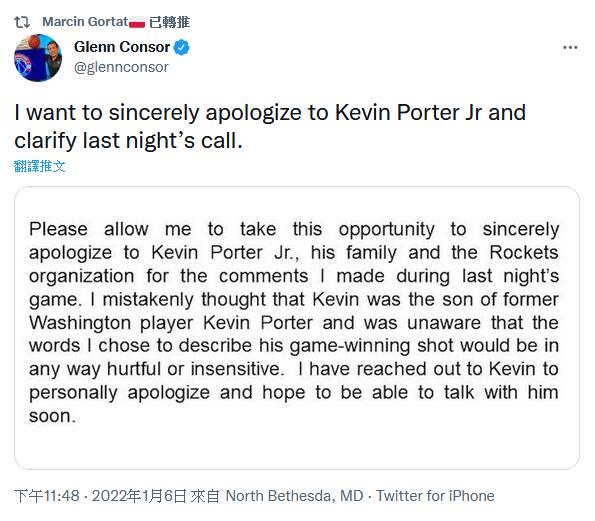595x521 pixels.
Task: Click the @glennconsor handle
Action: click(x=121, y=67)
